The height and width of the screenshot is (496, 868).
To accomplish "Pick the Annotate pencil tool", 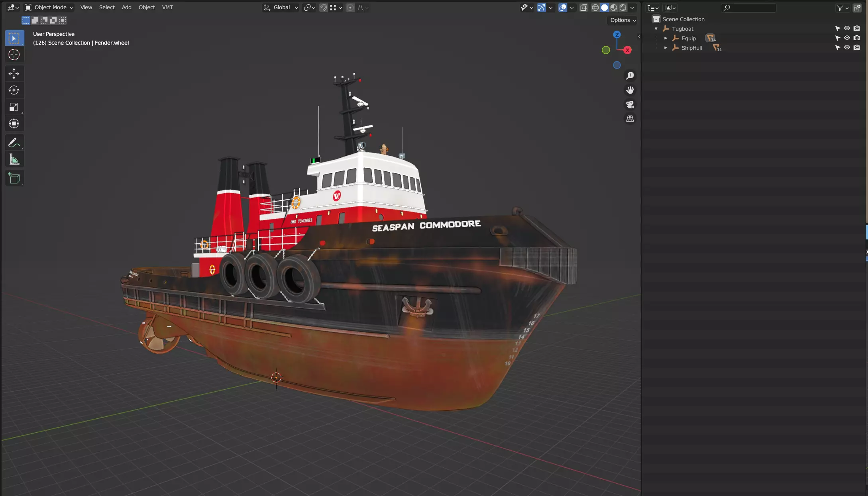I will point(14,143).
